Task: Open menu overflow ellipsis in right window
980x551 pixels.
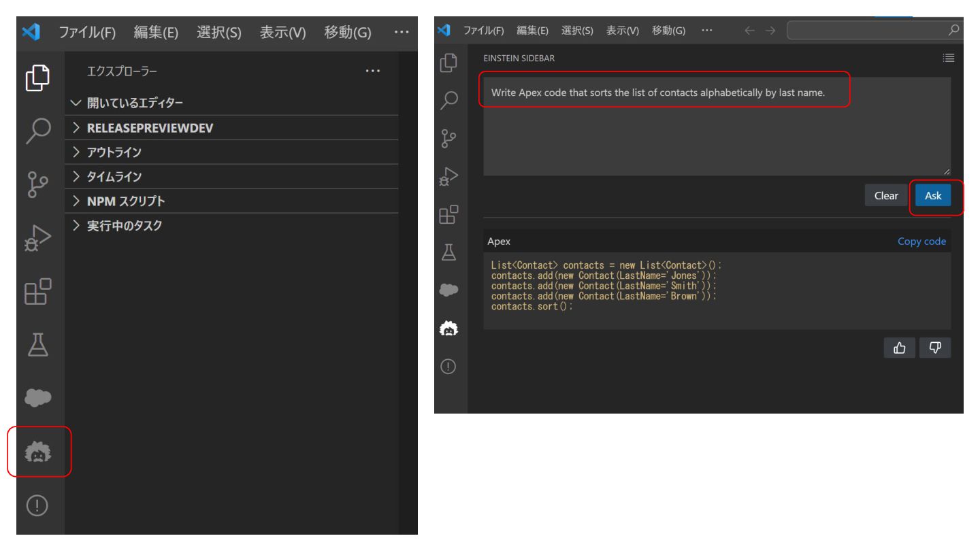Action: coord(707,31)
